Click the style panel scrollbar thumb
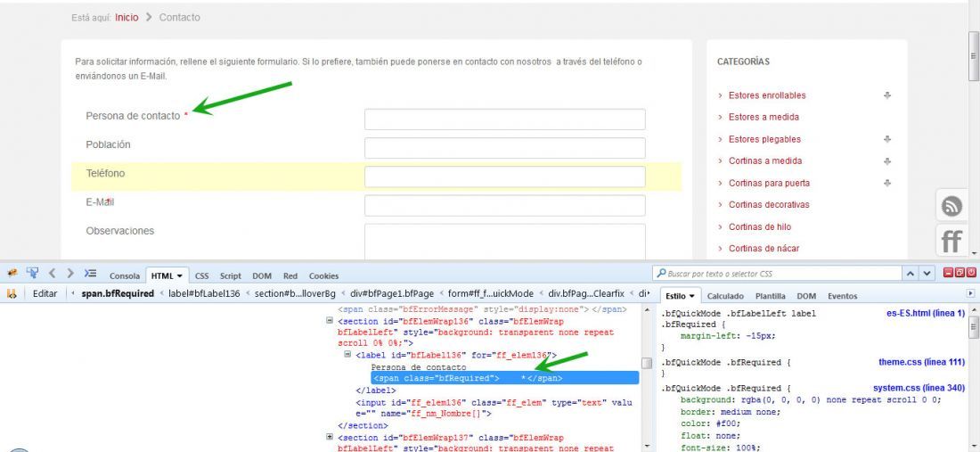 click(973, 327)
